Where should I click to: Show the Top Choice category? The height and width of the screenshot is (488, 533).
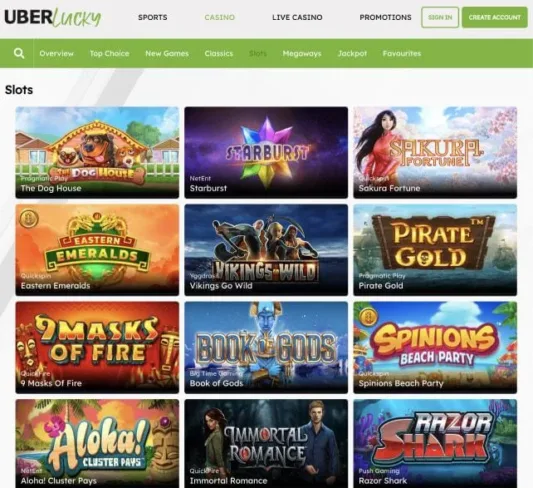tap(109, 53)
